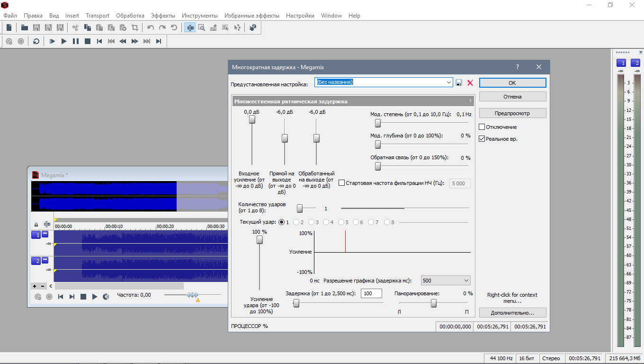The height and width of the screenshot is (364, 644).
Task: Click the scrub speaker icon in Megamix transport
Action: click(106, 297)
